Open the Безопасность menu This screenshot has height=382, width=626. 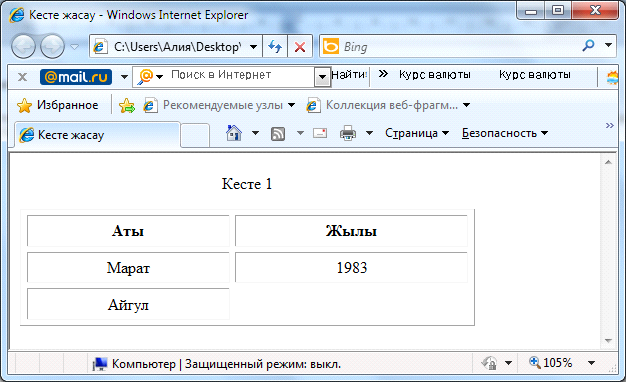pyautogui.click(x=505, y=133)
